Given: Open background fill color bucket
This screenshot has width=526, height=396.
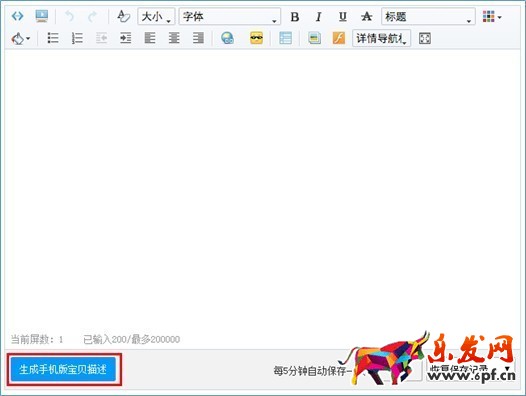Looking at the screenshot, I should [21, 38].
